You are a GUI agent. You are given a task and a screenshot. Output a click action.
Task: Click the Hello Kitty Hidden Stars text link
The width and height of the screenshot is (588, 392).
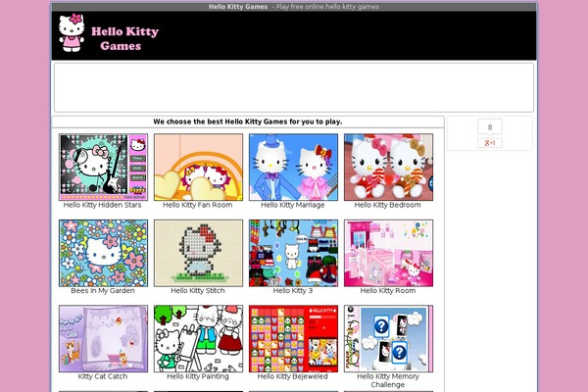[102, 205]
